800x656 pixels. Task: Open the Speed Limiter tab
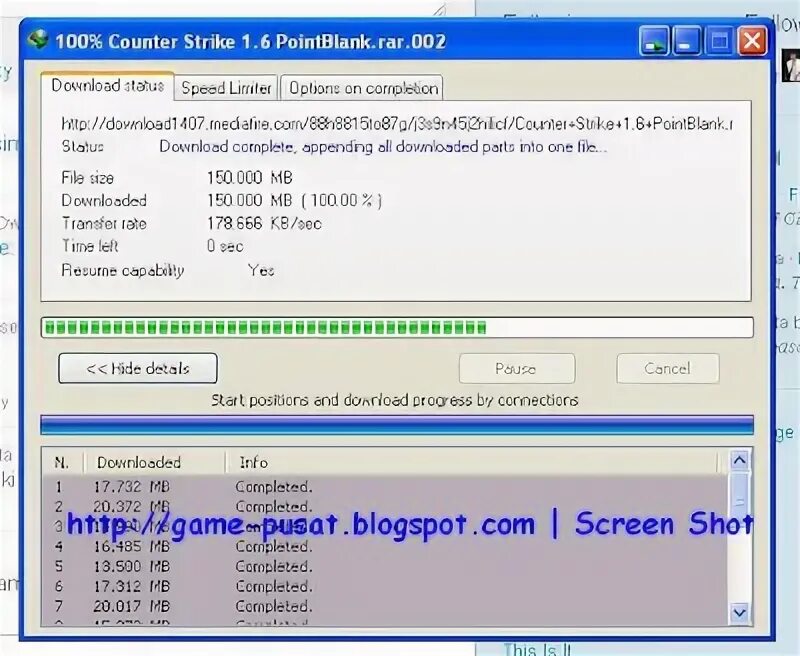click(x=226, y=88)
